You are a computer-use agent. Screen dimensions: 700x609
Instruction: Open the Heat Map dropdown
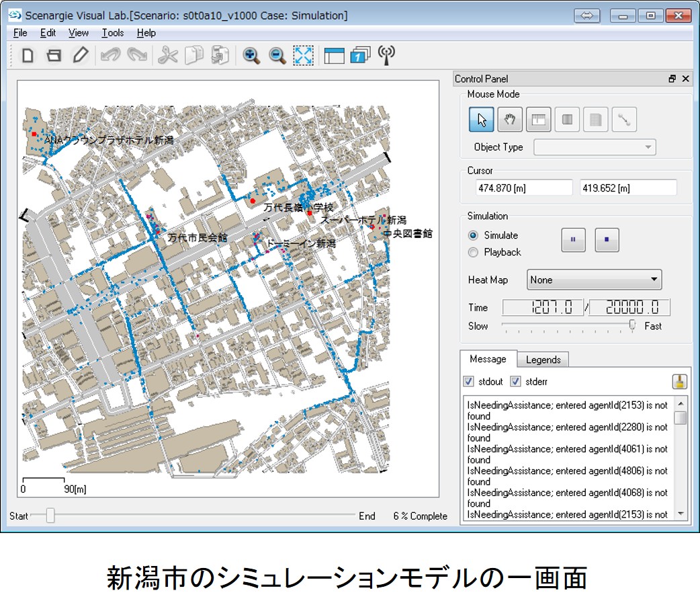point(593,280)
